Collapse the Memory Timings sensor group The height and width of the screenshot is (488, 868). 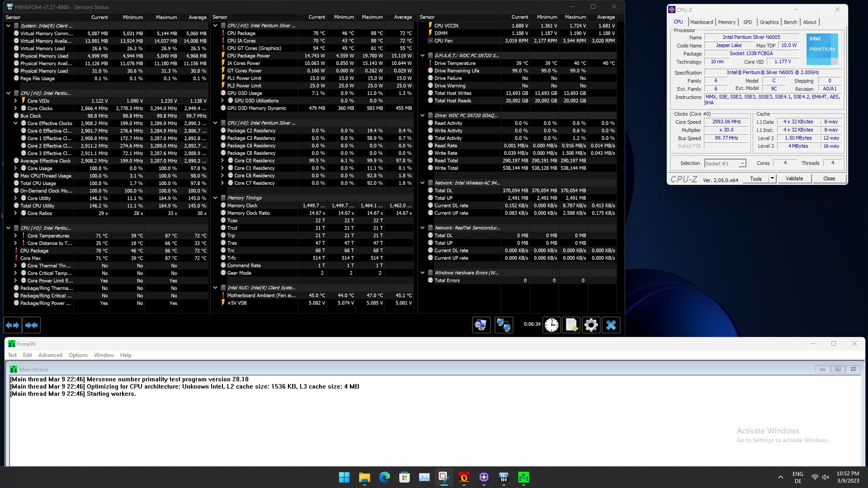point(216,198)
